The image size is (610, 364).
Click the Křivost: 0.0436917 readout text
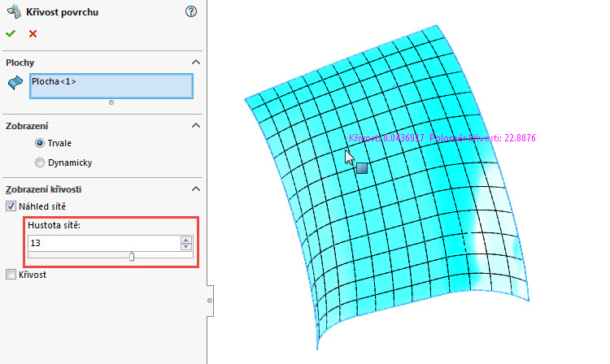pos(386,138)
